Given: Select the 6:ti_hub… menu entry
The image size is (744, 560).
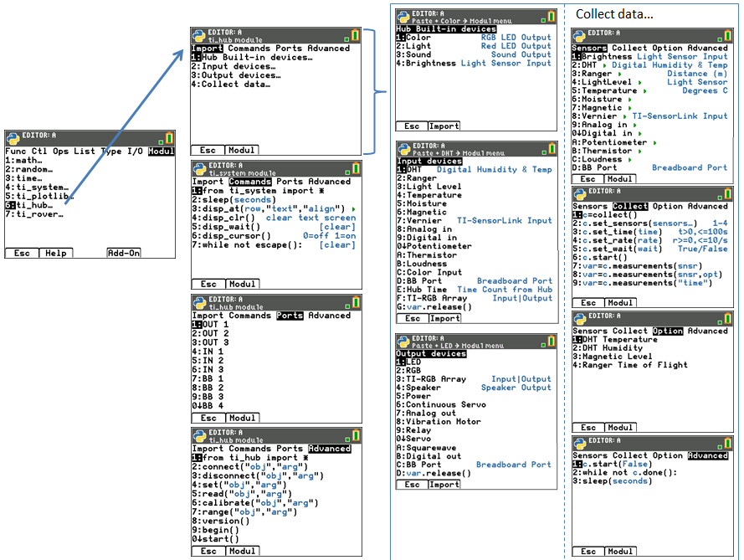Looking at the screenshot, I should click(x=30, y=205).
